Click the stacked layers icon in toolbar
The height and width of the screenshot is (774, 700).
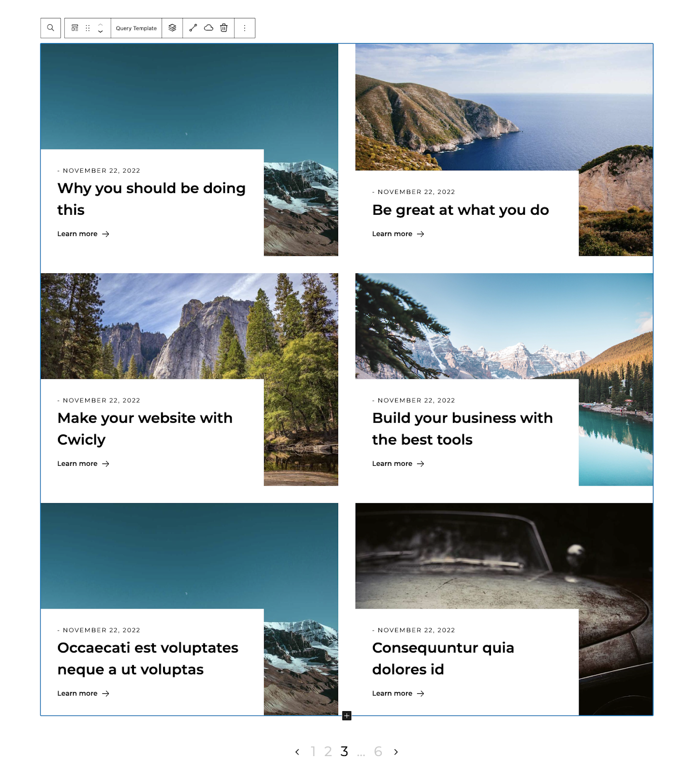(172, 28)
